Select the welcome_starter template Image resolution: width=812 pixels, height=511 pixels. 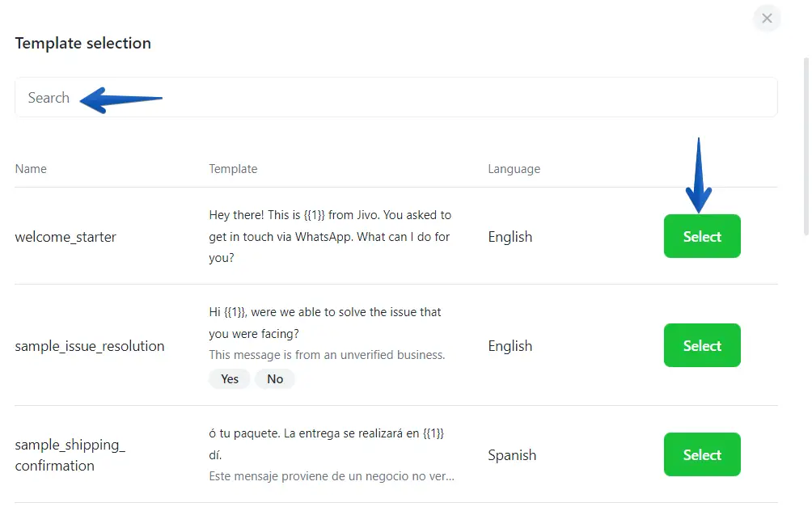(701, 236)
